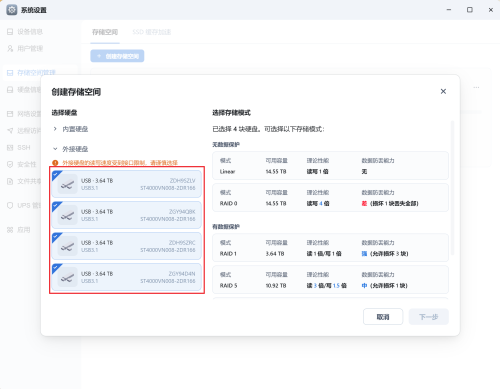The height and width of the screenshot is (389, 500).
Task: Switch to the 存储空间 tab
Action: click(105, 32)
